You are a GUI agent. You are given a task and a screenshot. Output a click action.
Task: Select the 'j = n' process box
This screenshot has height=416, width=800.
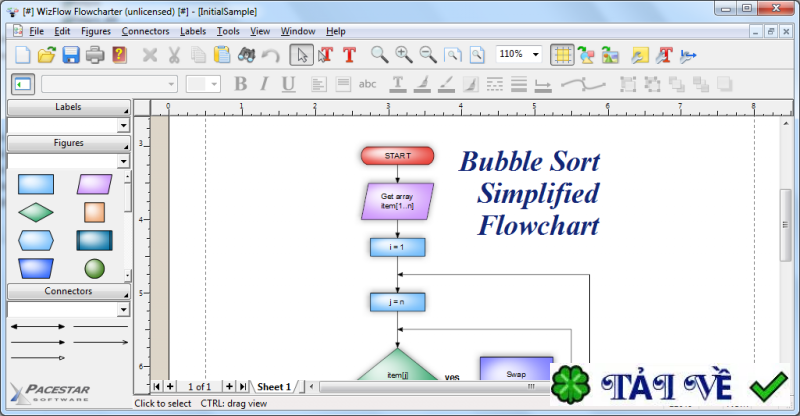pyautogui.click(x=397, y=302)
